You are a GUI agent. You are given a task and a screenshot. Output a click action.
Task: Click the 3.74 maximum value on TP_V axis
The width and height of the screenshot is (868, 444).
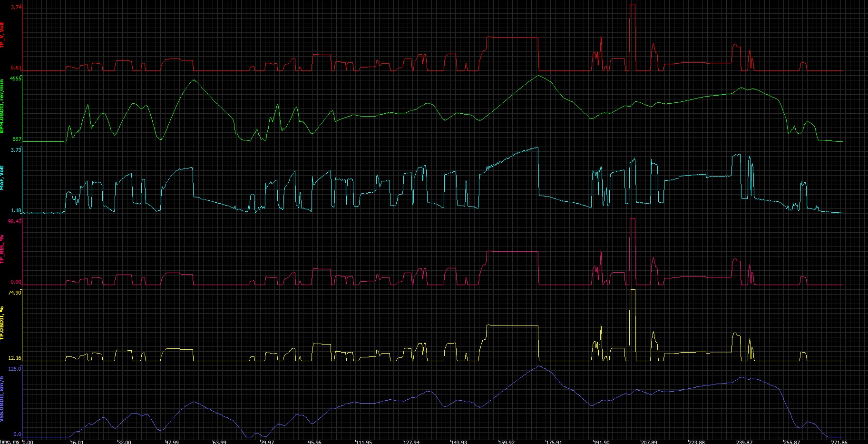16,7
